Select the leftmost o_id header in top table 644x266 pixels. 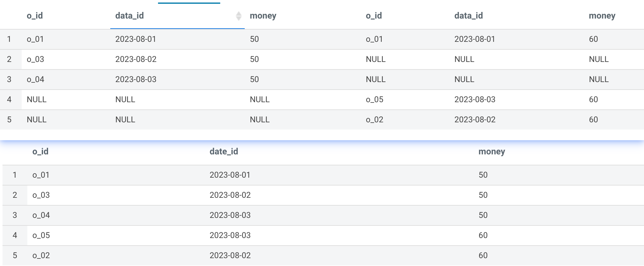coord(35,16)
